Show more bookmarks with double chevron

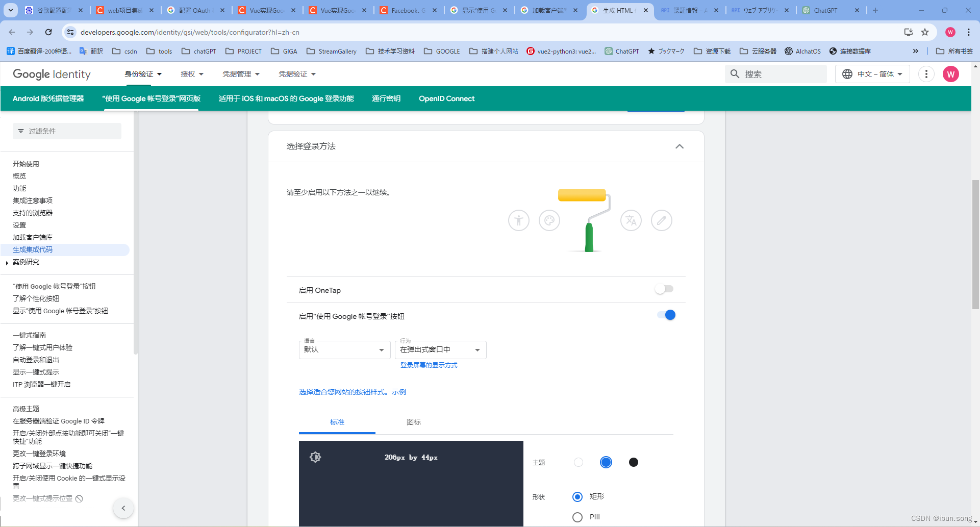(x=916, y=51)
